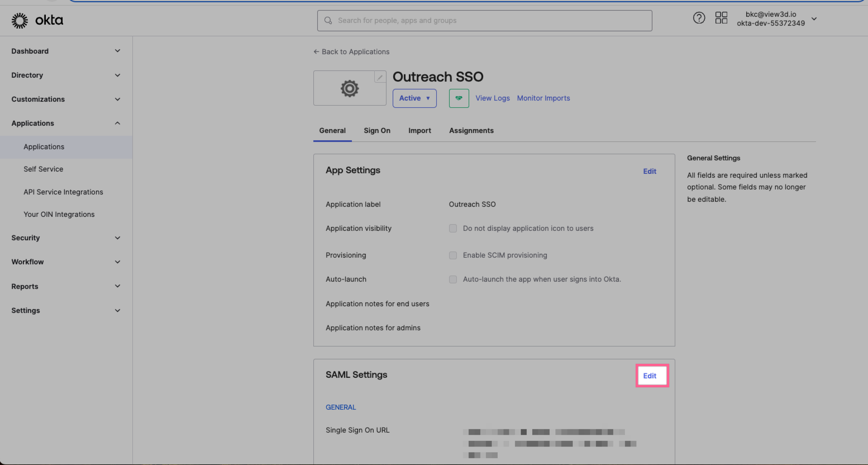The image size is (868, 465).
Task: Click the Application label row text
Action: point(353,205)
